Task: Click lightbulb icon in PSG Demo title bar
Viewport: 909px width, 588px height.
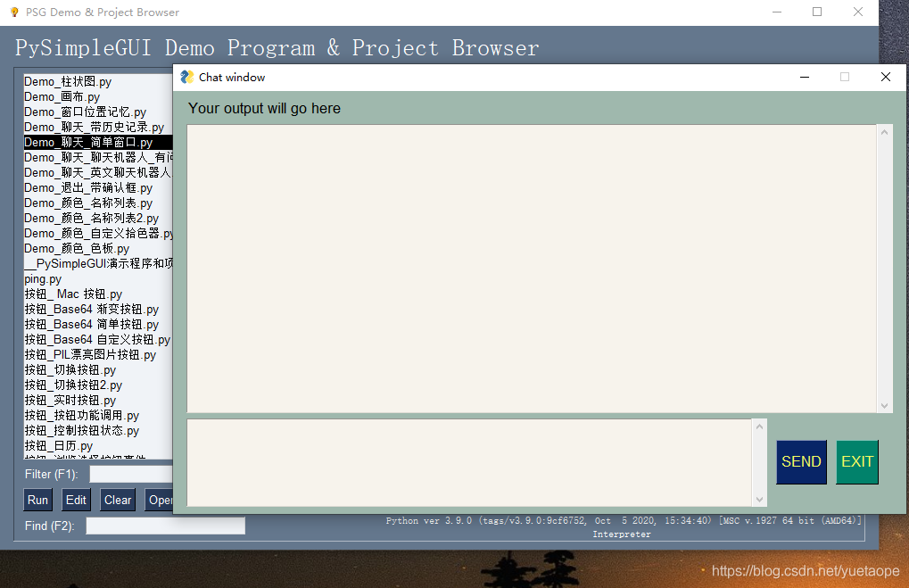Action: pyautogui.click(x=14, y=12)
